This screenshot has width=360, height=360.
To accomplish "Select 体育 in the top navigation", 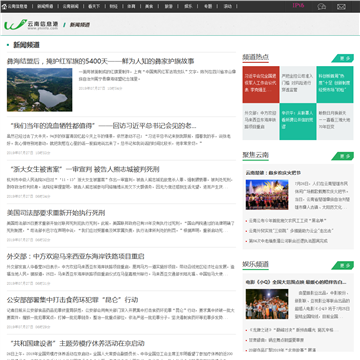I will (131, 6).
